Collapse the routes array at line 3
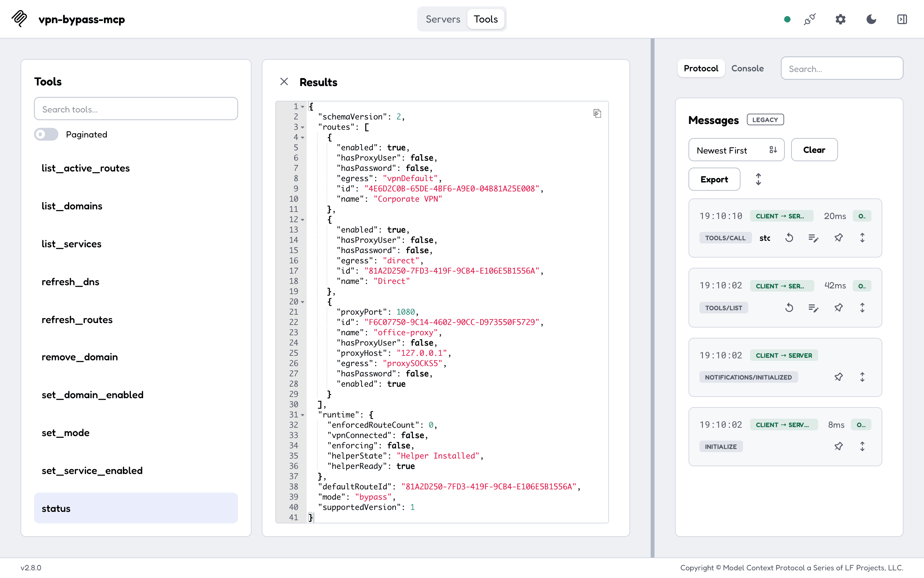The image size is (924, 578). (x=303, y=127)
